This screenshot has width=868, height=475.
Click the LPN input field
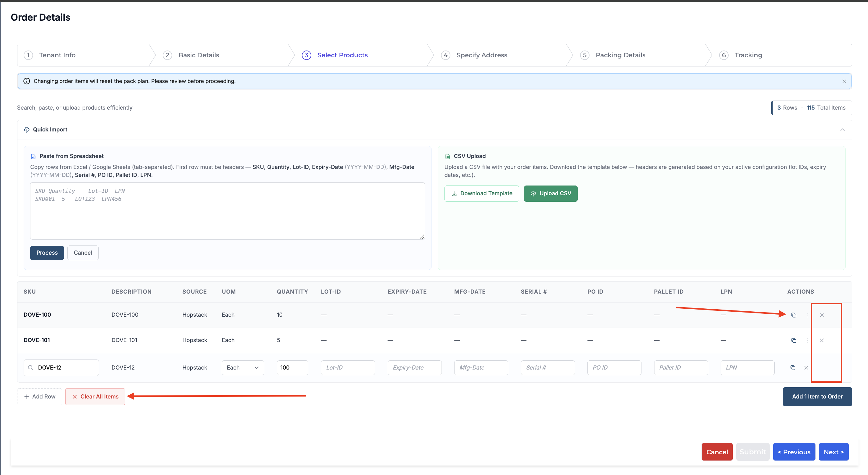tap(748, 367)
